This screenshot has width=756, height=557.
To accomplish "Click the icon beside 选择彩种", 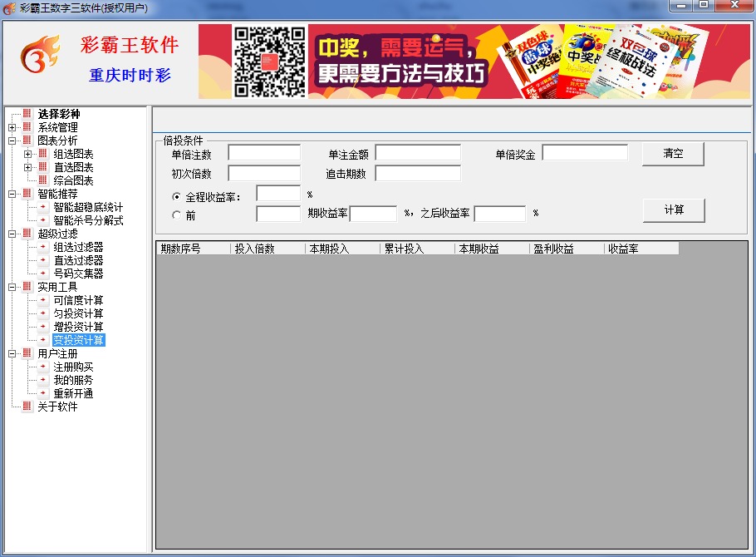I will point(27,114).
